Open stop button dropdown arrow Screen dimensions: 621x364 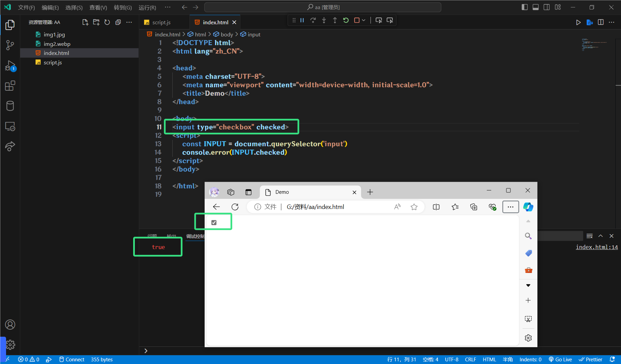pos(363,20)
